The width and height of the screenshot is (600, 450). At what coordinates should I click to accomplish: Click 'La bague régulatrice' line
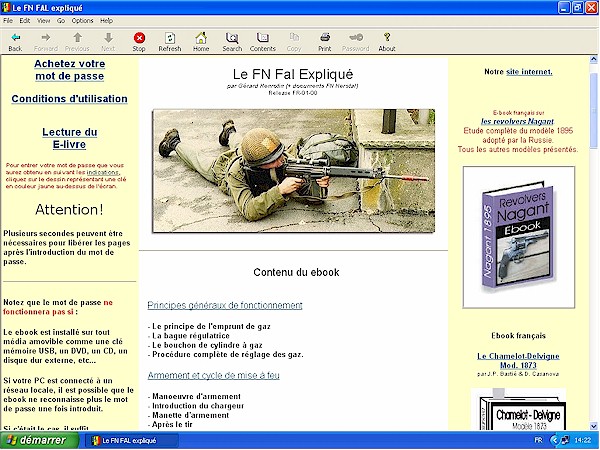coord(189,336)
